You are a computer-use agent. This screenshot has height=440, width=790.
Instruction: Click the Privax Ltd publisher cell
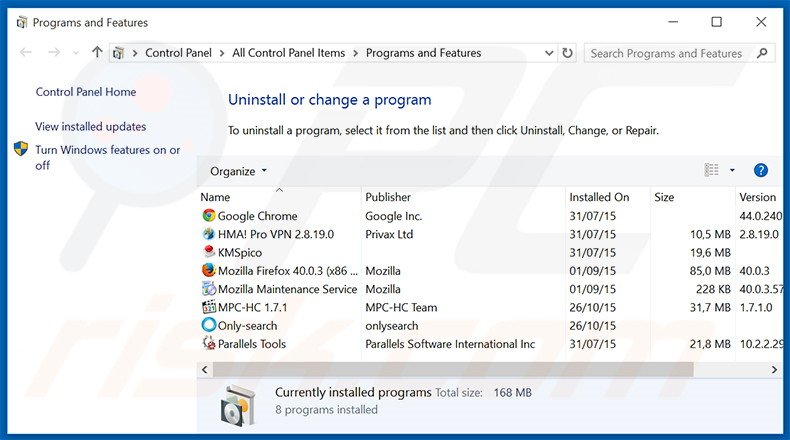pos(389,234)
